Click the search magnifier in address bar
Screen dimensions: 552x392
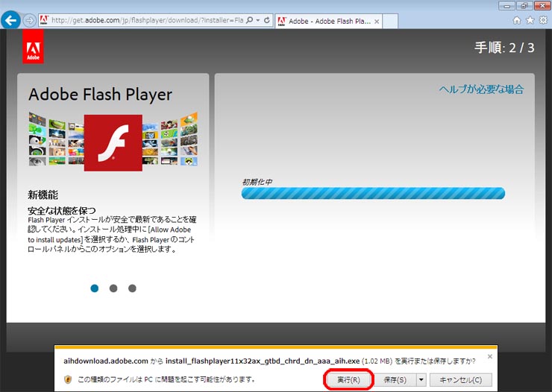pos(250,20)
